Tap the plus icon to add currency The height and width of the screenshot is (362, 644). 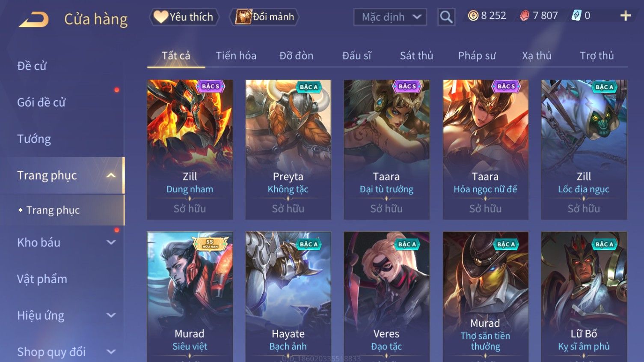(x=625, y=16)
